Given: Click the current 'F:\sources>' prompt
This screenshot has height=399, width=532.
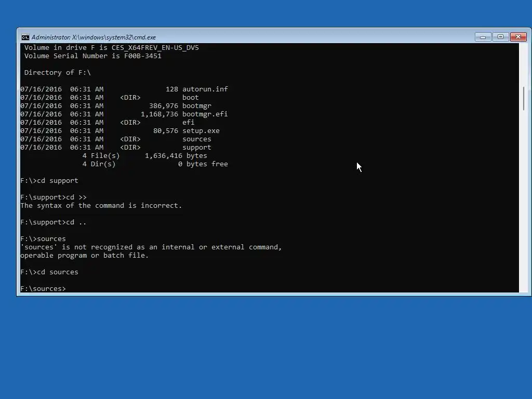Looking at the screenshot, I should (43, 289).
